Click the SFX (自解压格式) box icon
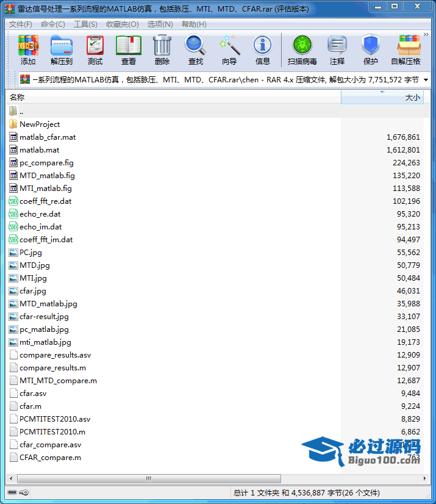This screenshot has width=436, height=504. tap(409, 46)
